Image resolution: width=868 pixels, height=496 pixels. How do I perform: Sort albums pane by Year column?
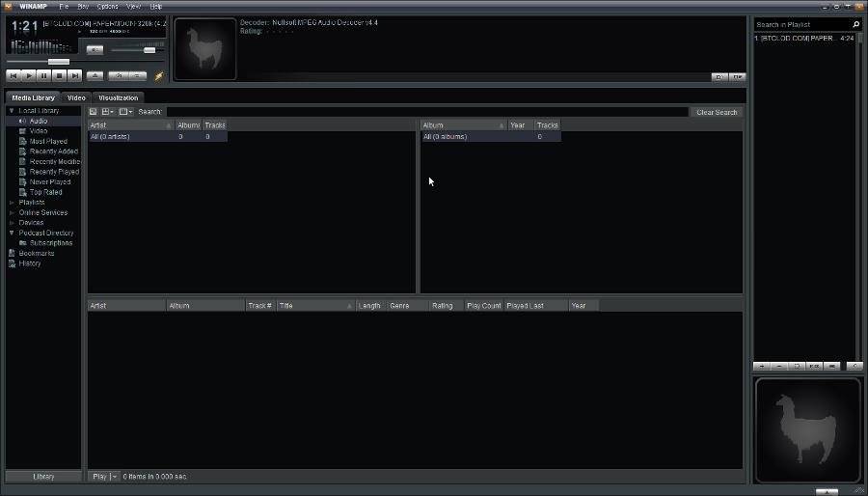click(521, 125)
